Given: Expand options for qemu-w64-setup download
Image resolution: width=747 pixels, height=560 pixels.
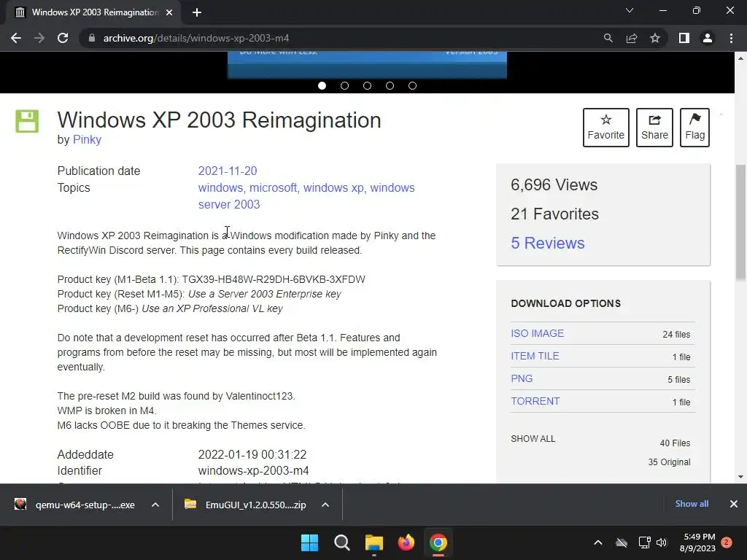Looking at the screenshot, I should (x=155, y=505).
